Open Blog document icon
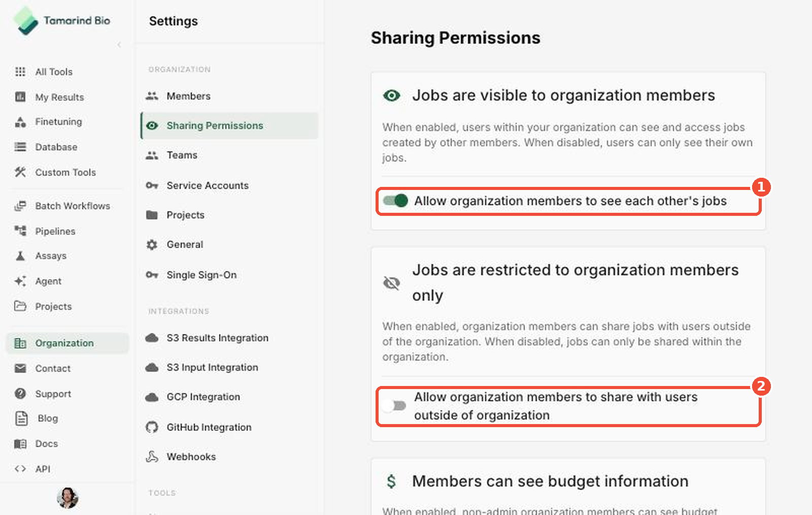Viewport: 812px width, 515px height. 21,418
